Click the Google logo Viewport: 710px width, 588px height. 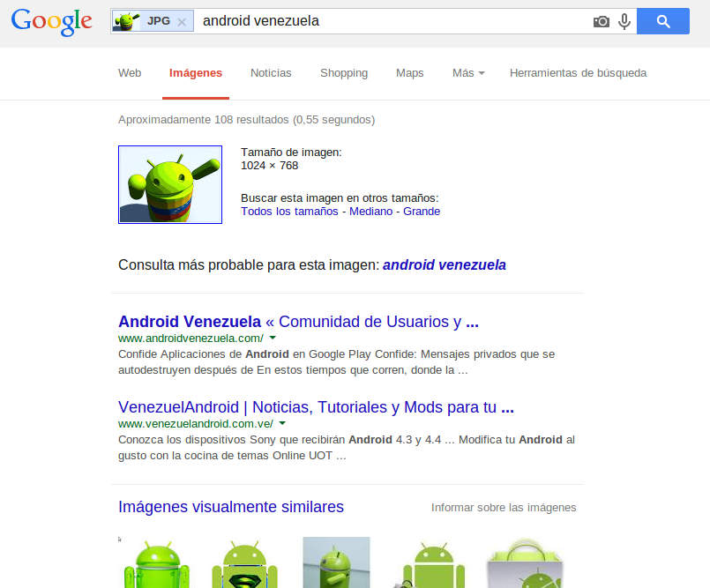(52, 22)
